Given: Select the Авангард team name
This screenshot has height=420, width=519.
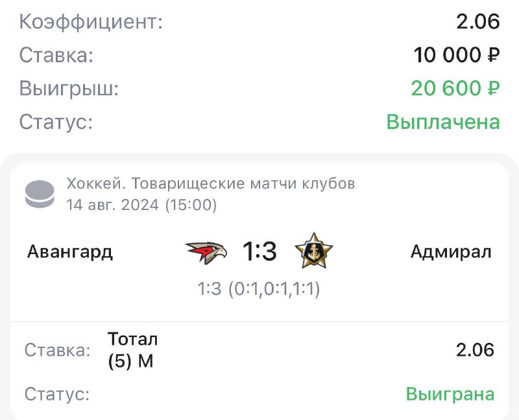Looking at the screenshot, I should [70, 251].
